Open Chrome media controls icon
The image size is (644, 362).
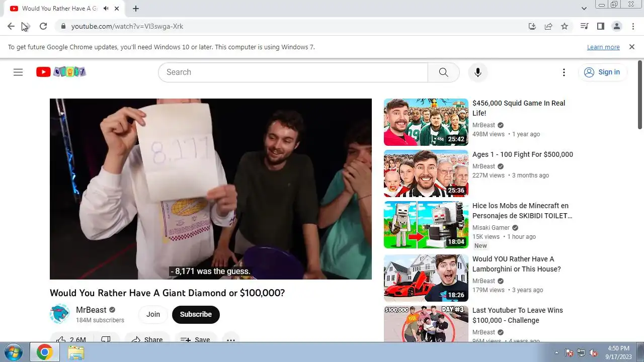pyautogui.click(x=584, y=26)
